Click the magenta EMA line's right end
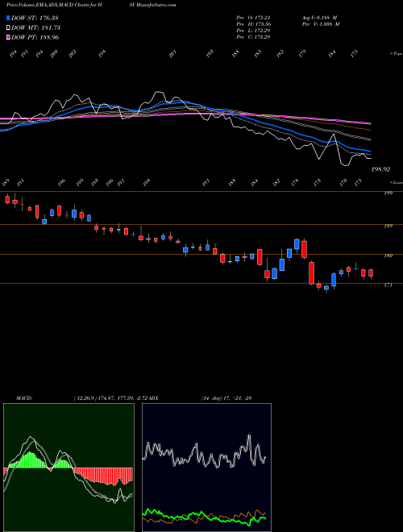The height and width of the screenshot is (532, 403). pyautogui.click(x=369, y=123)
